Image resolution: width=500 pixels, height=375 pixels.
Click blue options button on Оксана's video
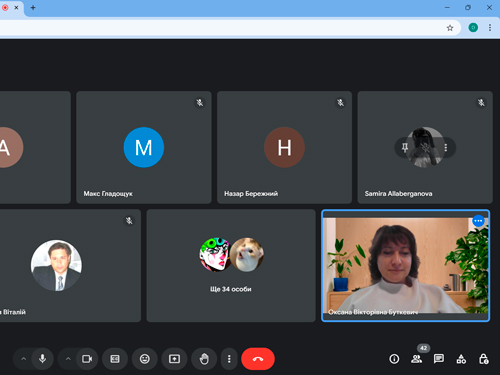pos(478,221)
